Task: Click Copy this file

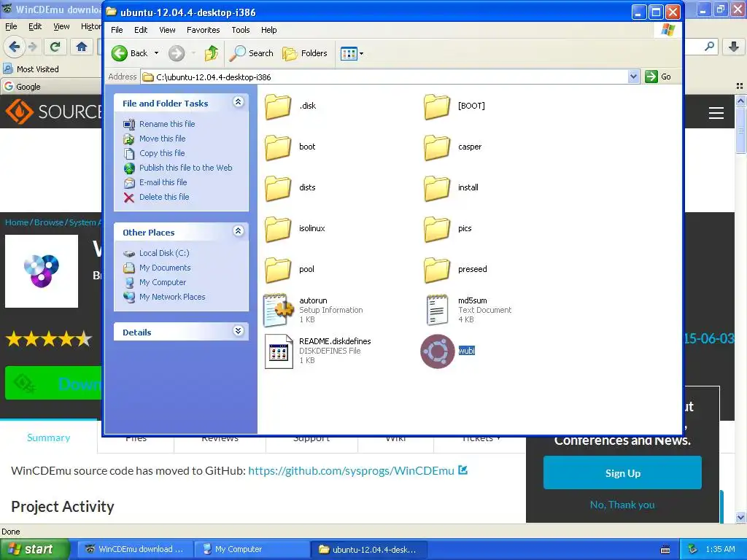Action: (x=162, y=153)
